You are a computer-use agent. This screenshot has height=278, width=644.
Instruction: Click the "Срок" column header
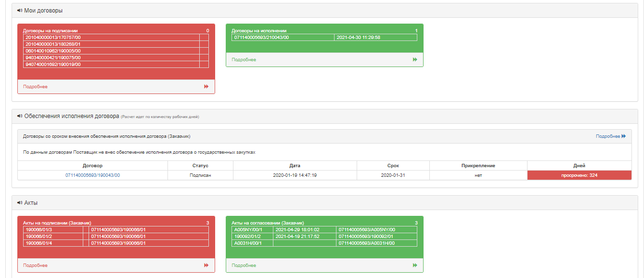pos(393,166)
